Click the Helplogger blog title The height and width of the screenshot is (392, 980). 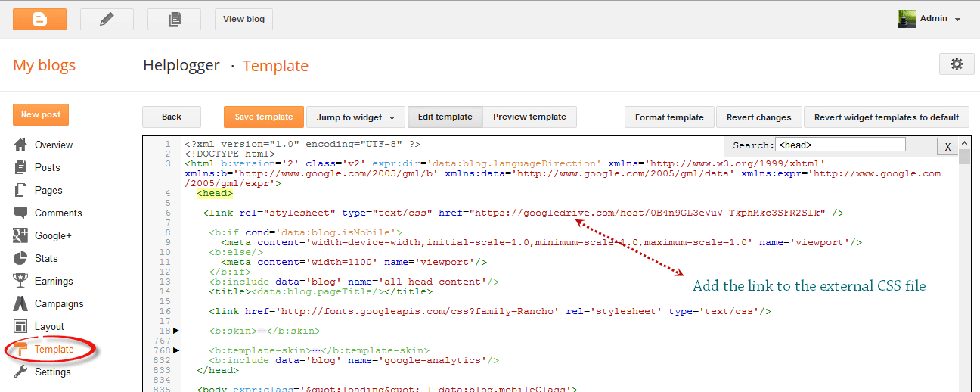click(x=181, y=65)
